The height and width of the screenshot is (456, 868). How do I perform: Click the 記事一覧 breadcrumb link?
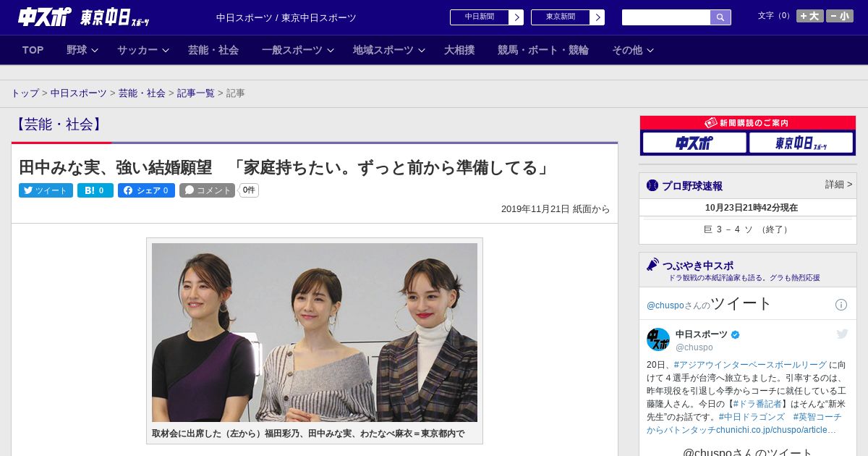[x=196, y=93]
